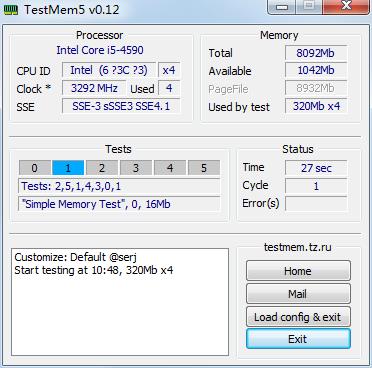Viewport: 372px width, 368px height.
Task: Click the Exit button
Action: click(x=298, y=339)
